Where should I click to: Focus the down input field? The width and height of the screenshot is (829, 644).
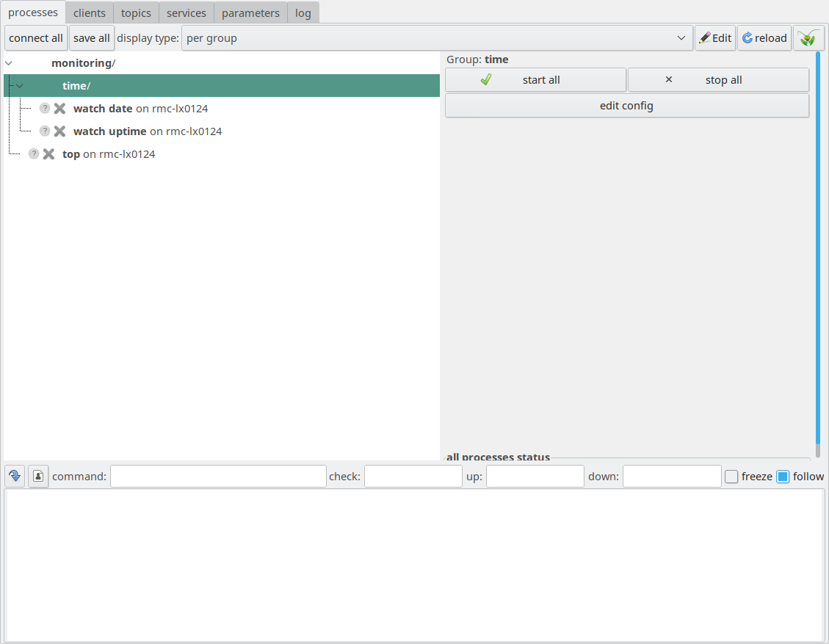click(672, 477)
